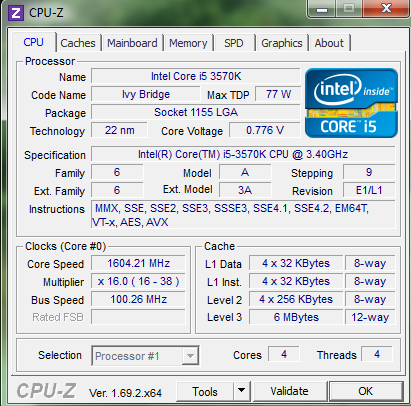Click the Name field Intel Core i5 3570K
This screenshot has width=411, height=406.
[196, 76]
